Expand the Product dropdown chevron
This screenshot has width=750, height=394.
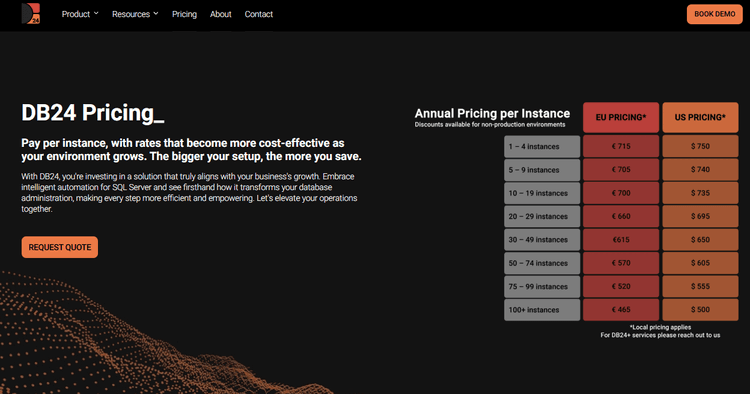[x=96, y=13]
